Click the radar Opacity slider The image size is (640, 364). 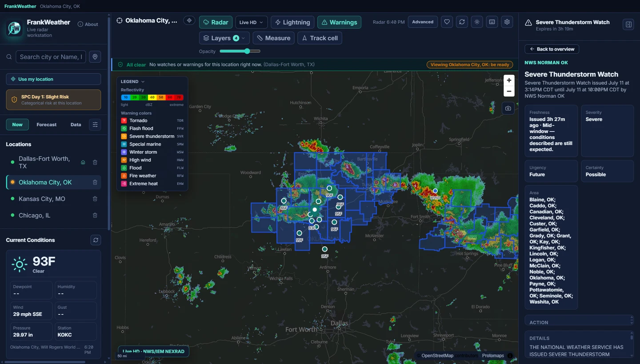pyautogui.click(x=240, y=51)
